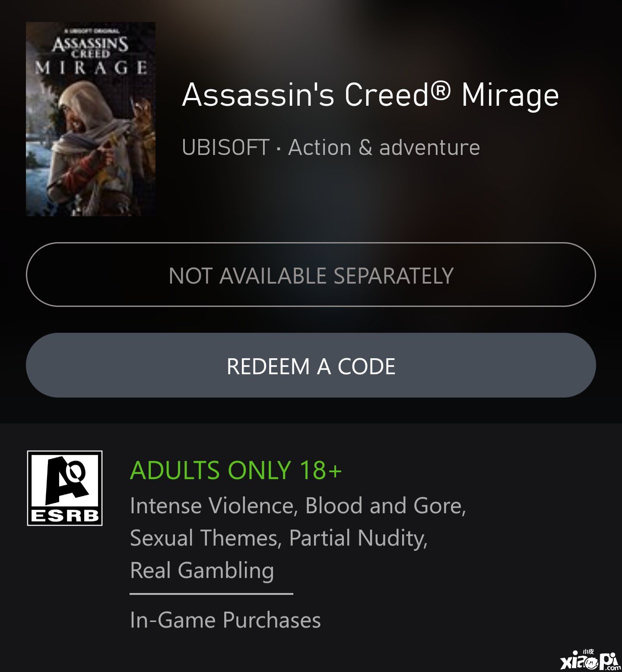Image resolution: width=622 pixels, height=672 pixels.
Task: Browse the Action & adventure genre
Action: pos(384,148)
